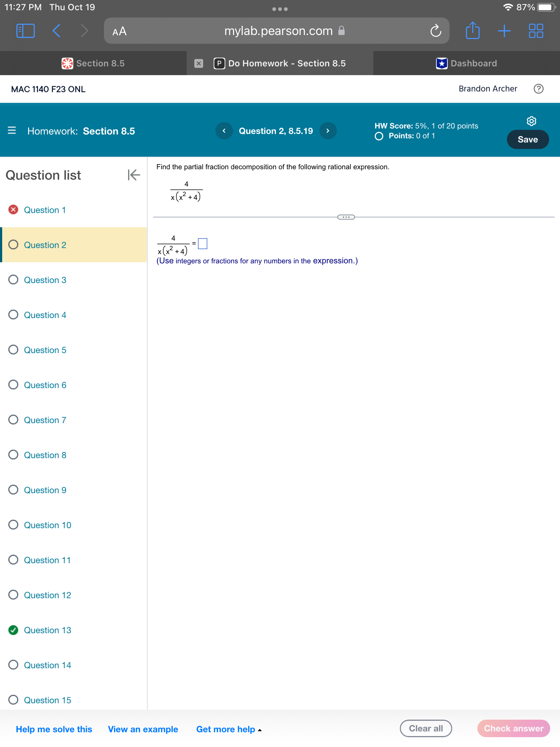This screenshot has height=747, width=560.
Task: Click the Clear all button
Action: [426, 728]
